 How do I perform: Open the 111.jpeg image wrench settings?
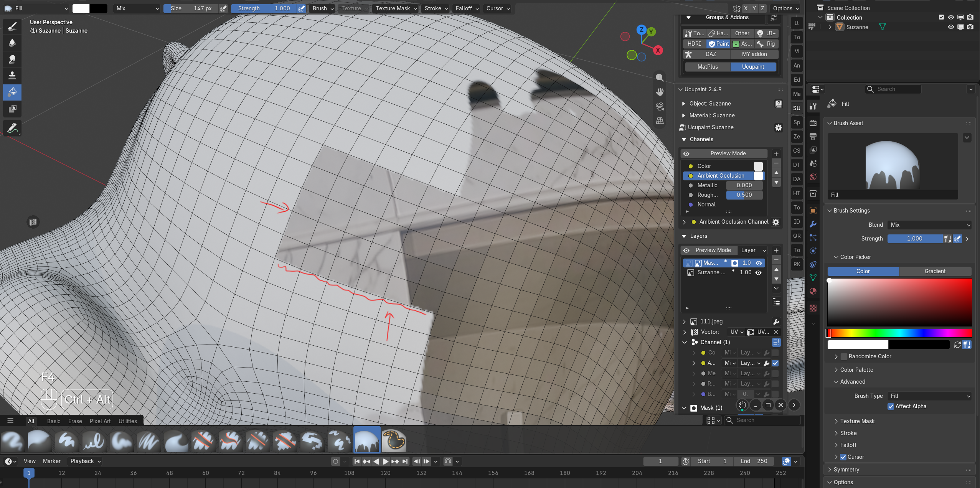click(x=776, y=322)
